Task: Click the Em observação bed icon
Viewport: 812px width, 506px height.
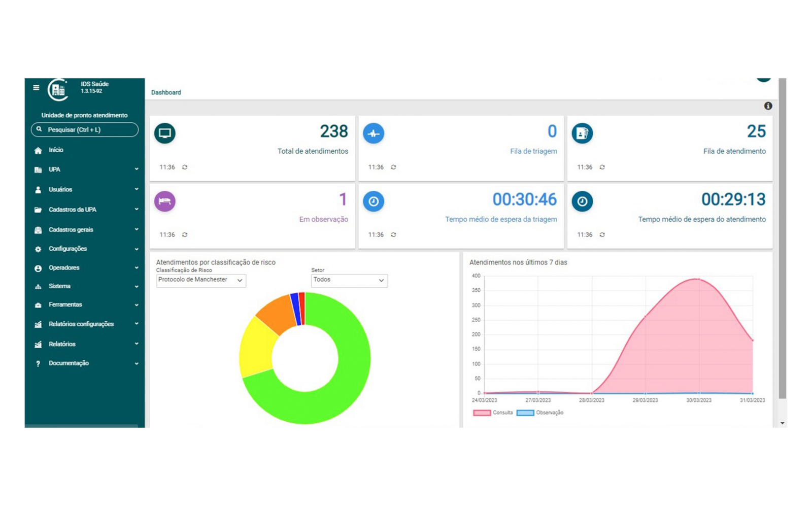Action: [165, 201]
